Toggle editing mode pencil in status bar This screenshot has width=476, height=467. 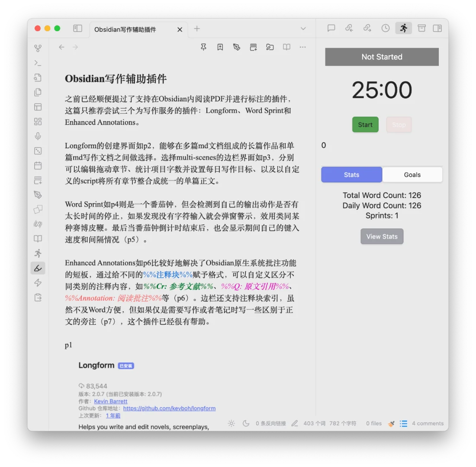(294, 423)
